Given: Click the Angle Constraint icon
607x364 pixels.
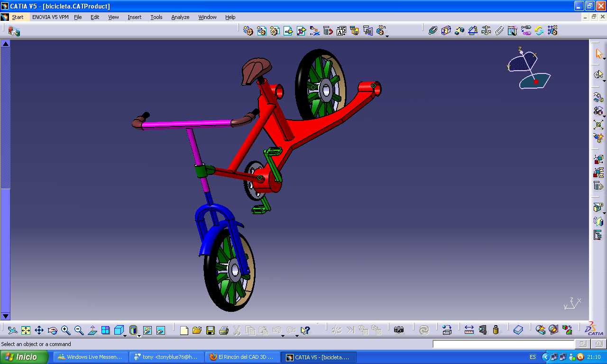Looking at the screenshot, I should pyautogui.click(x=473, y=31).
